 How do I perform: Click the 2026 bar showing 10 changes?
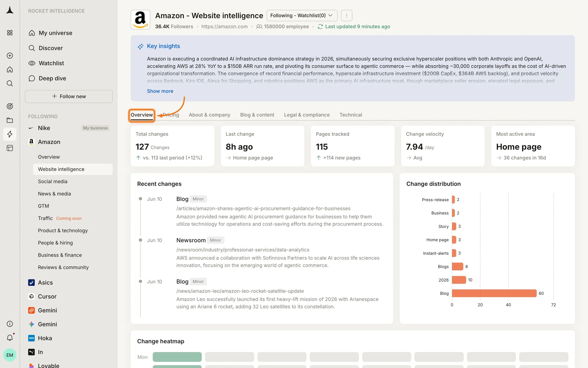[x=459, y=280]
